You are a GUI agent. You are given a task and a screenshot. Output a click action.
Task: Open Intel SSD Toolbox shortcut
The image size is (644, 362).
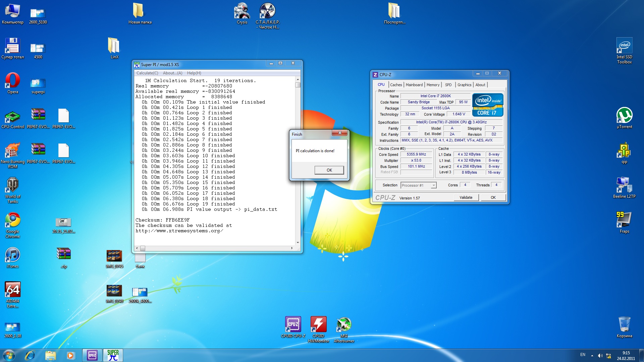(x=624, y=51)
